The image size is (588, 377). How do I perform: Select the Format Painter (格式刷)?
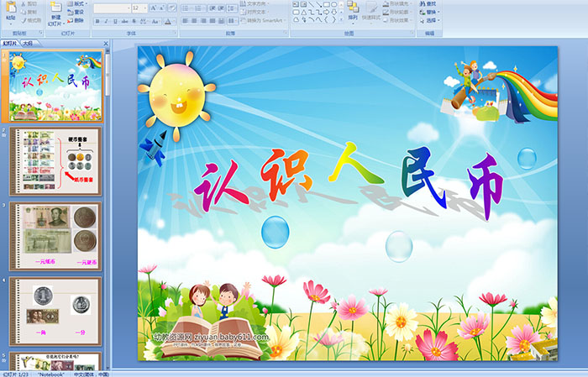tap(32, 20)
